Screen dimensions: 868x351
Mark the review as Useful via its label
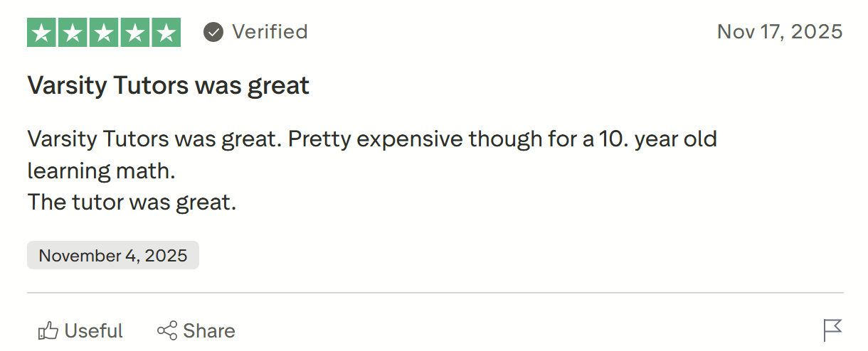93,331
